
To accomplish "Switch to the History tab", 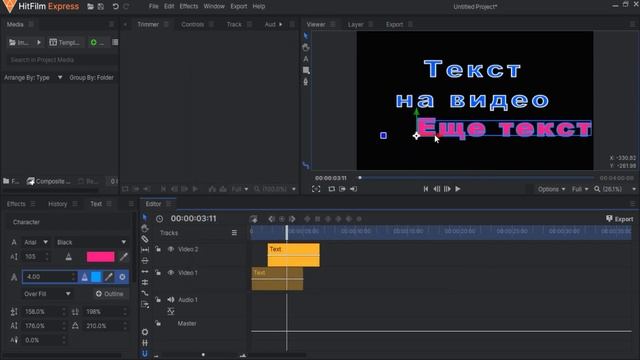I will [x=58, y=204].
